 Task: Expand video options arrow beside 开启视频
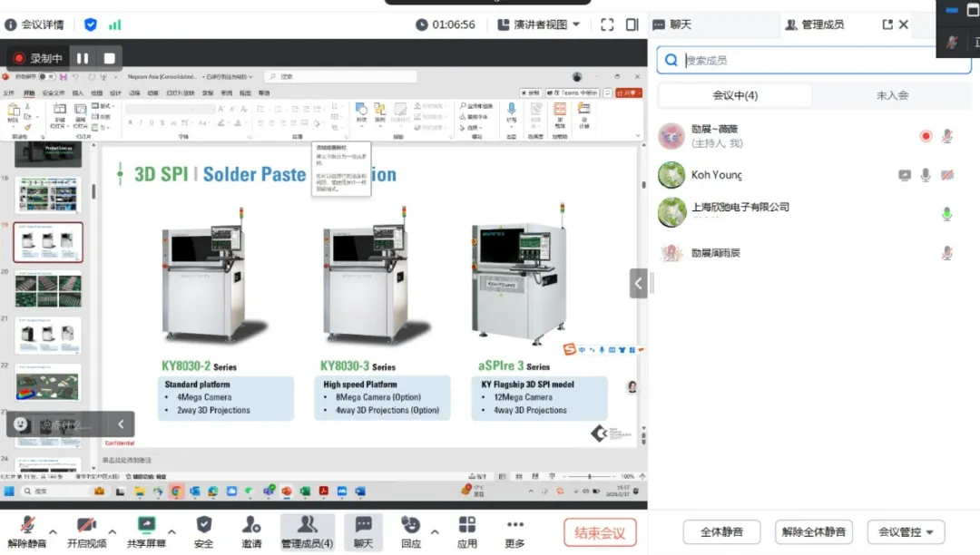(x=113, y=532)
